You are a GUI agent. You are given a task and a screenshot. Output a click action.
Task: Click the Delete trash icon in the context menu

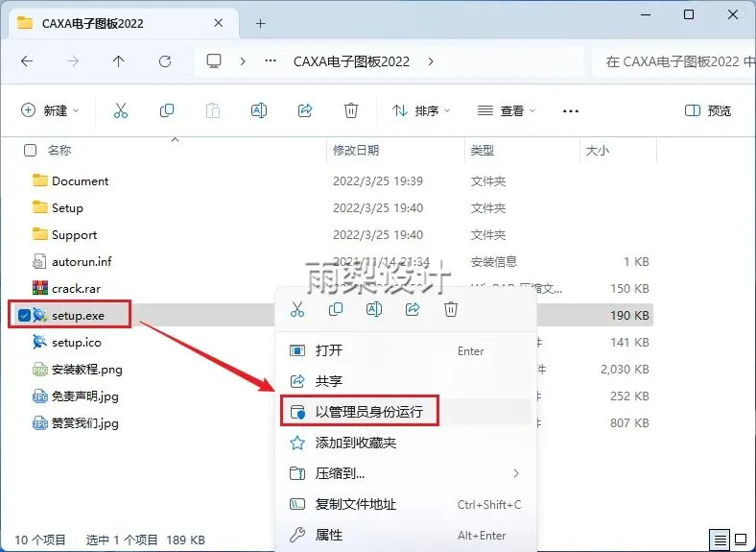[x=451, y=309]
